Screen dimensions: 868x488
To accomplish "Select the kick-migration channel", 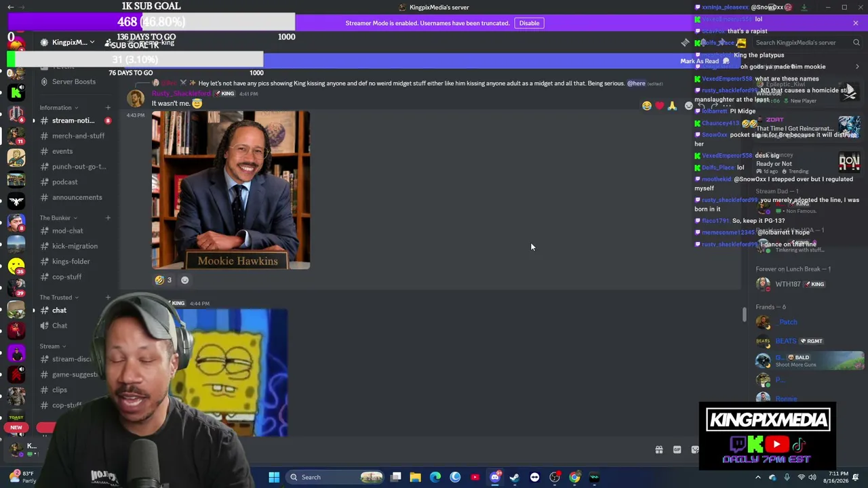I will click(73, 246).
